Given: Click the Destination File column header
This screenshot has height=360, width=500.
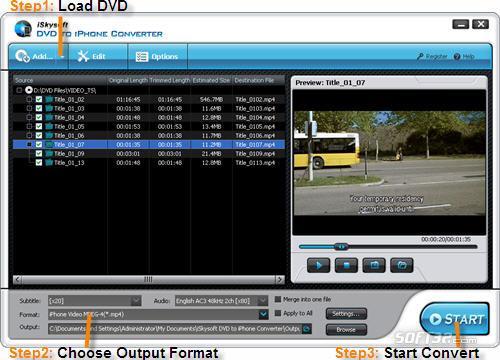Looking at the screenshot, I should coord(258,80).
